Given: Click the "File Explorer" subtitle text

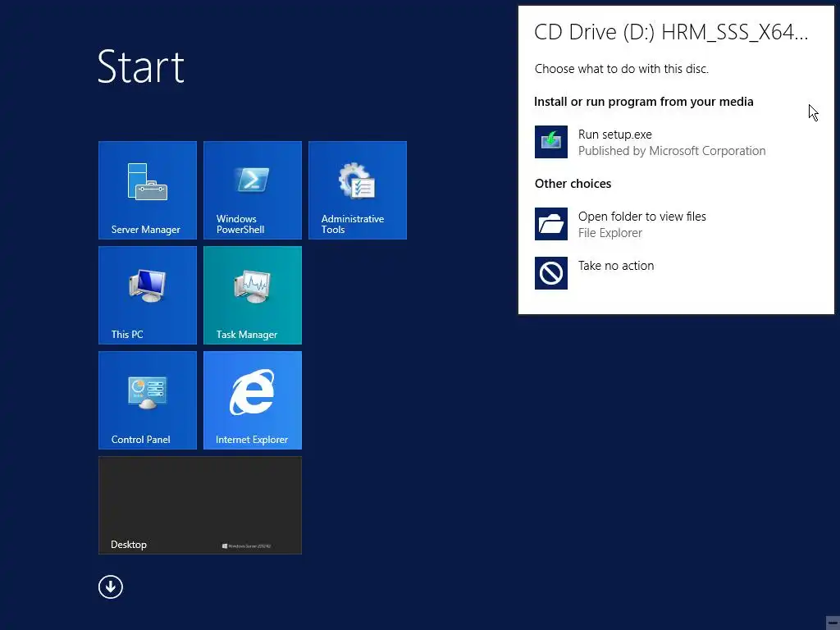Looking at the screenshot, I should coord(610,233).
